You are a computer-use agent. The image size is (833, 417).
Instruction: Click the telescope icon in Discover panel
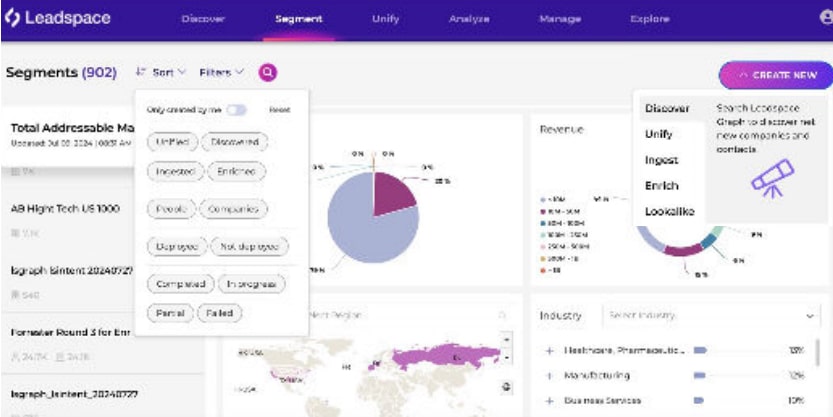(772, 177)
